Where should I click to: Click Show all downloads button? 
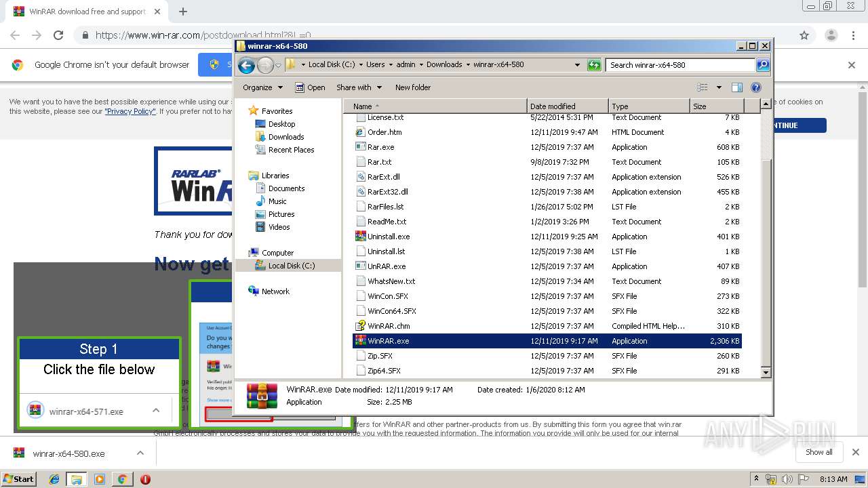coord(818,452)
